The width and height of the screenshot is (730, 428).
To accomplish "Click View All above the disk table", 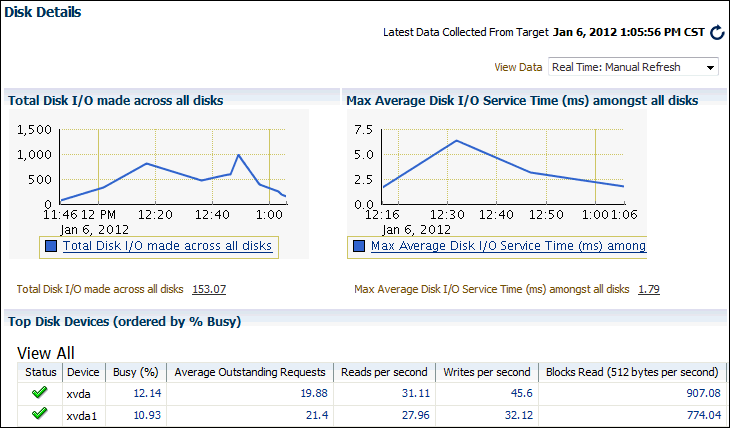I will click(46, 353).
